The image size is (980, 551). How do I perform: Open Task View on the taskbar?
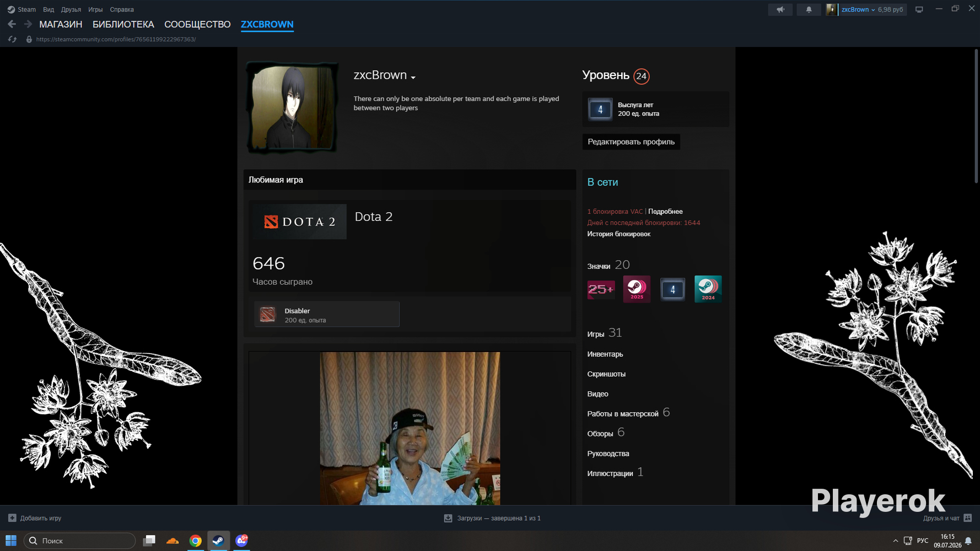[149, 541]
